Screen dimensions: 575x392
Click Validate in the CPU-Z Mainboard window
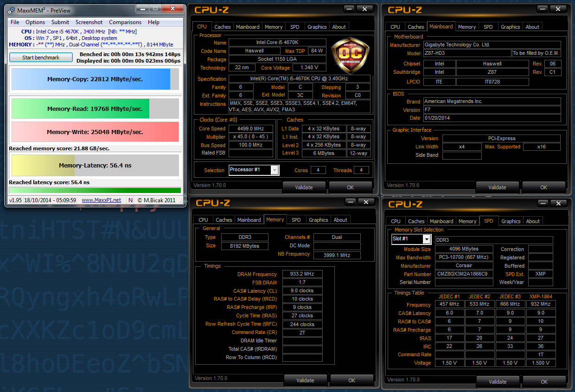(x=497, y=187)
